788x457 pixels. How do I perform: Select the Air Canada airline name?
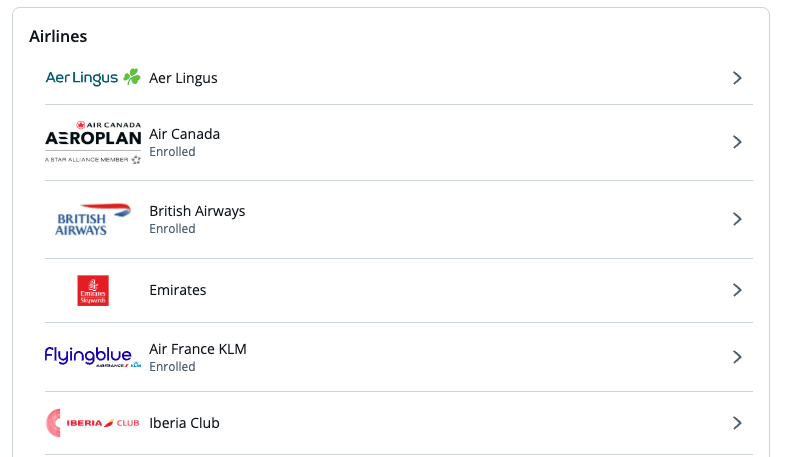coord(184,134)
